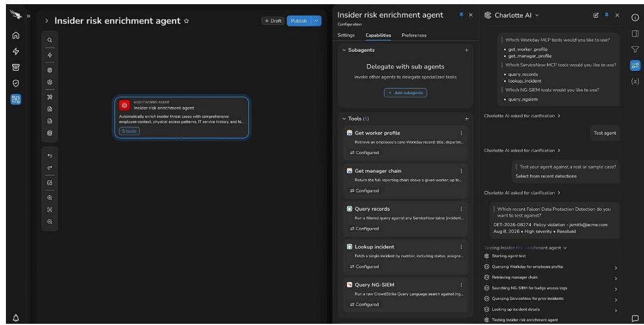Add a subagent with the Subagents plus

pyautogui.click(x=467, y=50)
